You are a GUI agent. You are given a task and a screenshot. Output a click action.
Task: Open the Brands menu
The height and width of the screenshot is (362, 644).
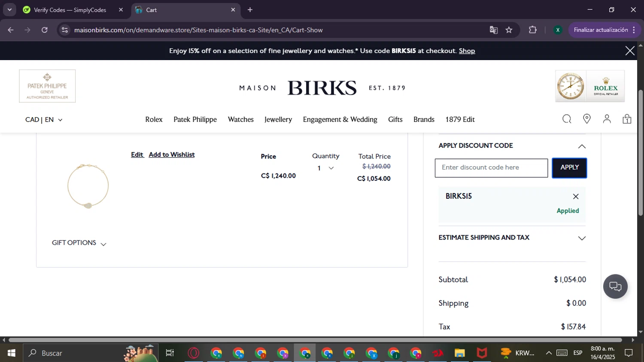(424, 119)
